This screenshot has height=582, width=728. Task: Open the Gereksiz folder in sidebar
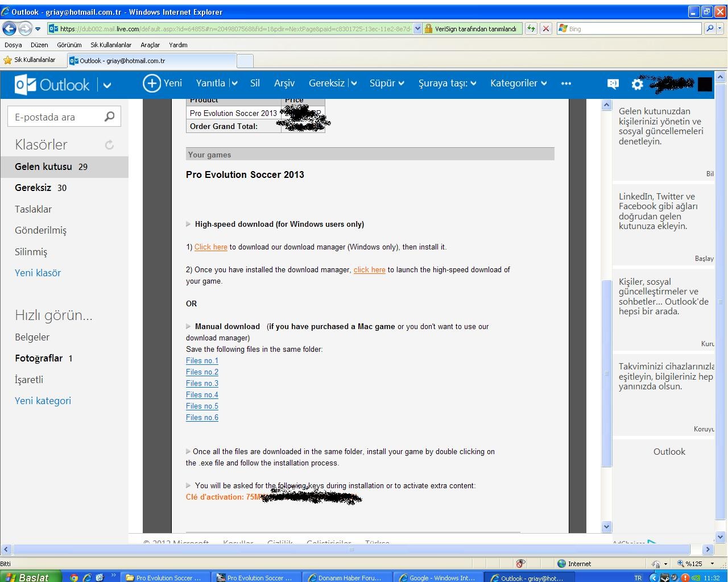point(33,188)
